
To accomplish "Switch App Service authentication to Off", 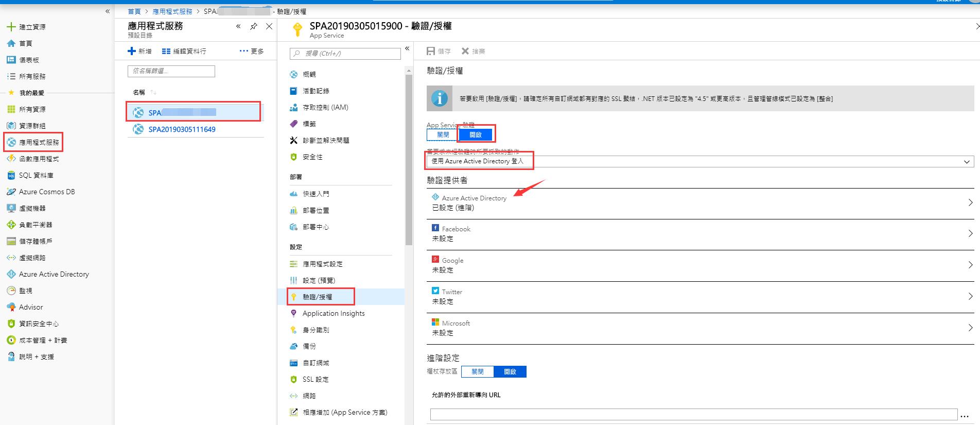I will 443,135.
